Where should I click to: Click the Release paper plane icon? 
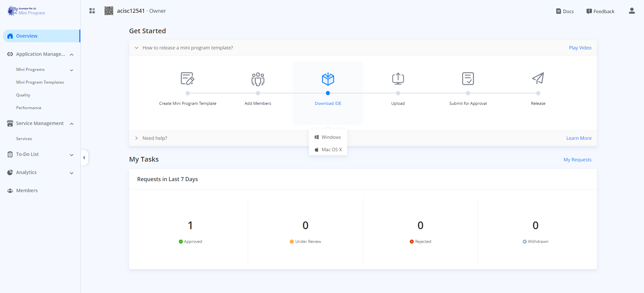(538, 79)
